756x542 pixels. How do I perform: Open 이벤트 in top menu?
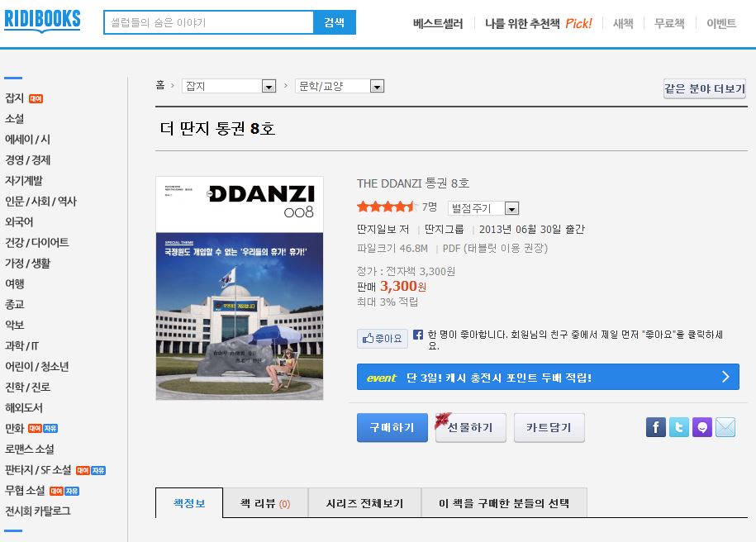tap(721, 23)
